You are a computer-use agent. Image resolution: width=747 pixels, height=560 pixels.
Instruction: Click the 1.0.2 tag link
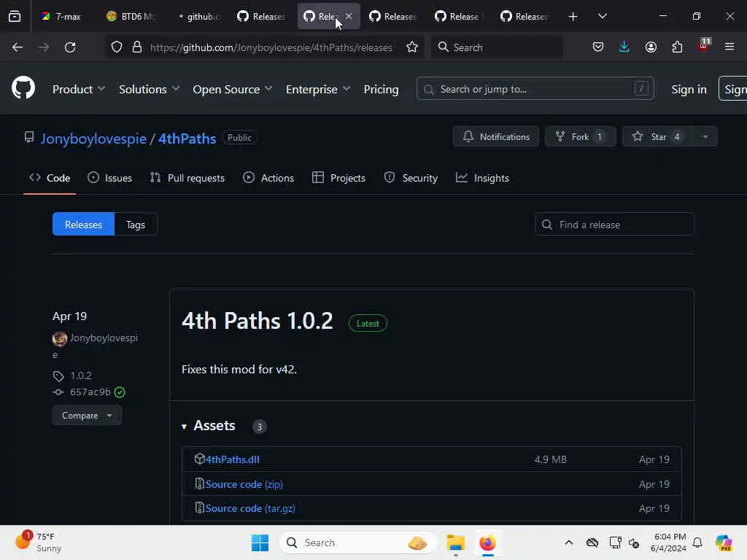pyautogui.click(x=80, y=376)
